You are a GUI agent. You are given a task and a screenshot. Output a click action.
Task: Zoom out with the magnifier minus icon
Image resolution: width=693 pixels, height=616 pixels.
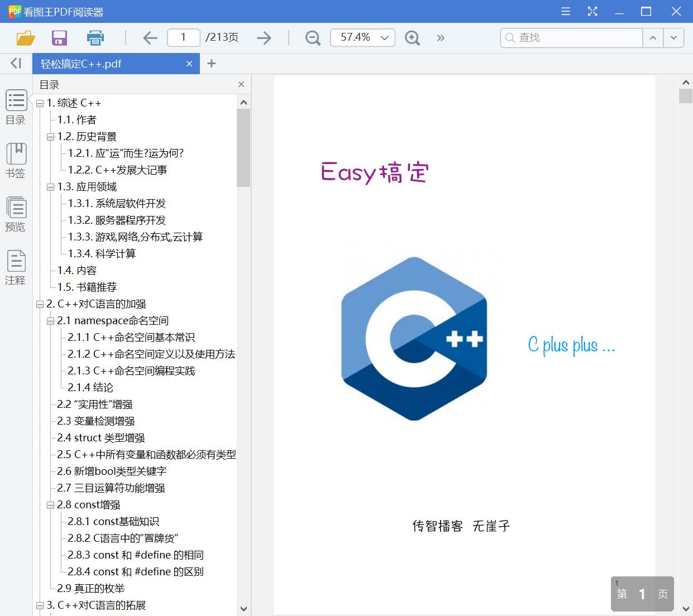(x=312, y=37)
